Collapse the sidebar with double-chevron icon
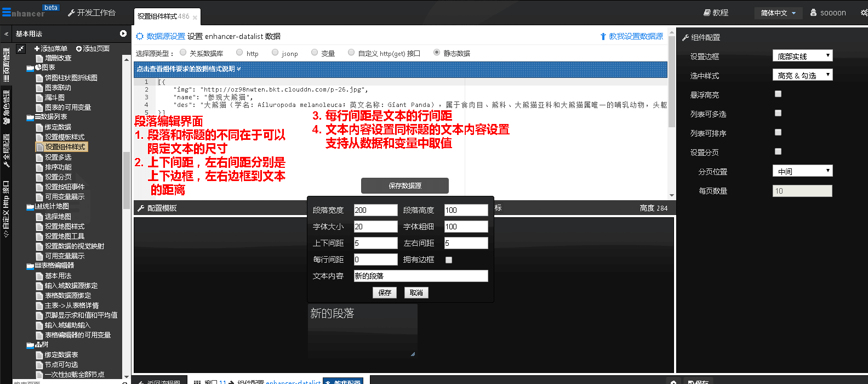Screen dimensions: 868x384 (x=6, y=34)
